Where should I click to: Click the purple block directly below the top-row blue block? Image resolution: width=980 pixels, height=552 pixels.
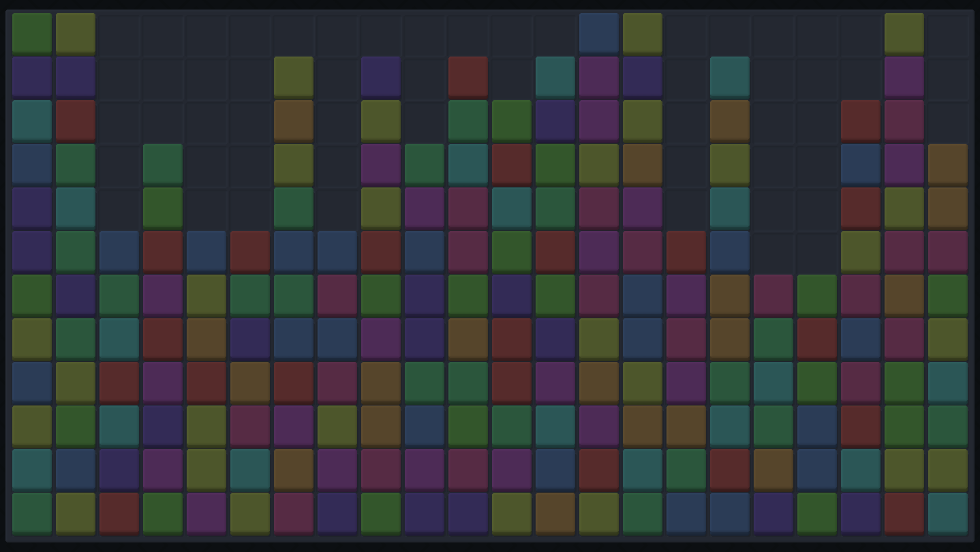[x=599, y=77]
